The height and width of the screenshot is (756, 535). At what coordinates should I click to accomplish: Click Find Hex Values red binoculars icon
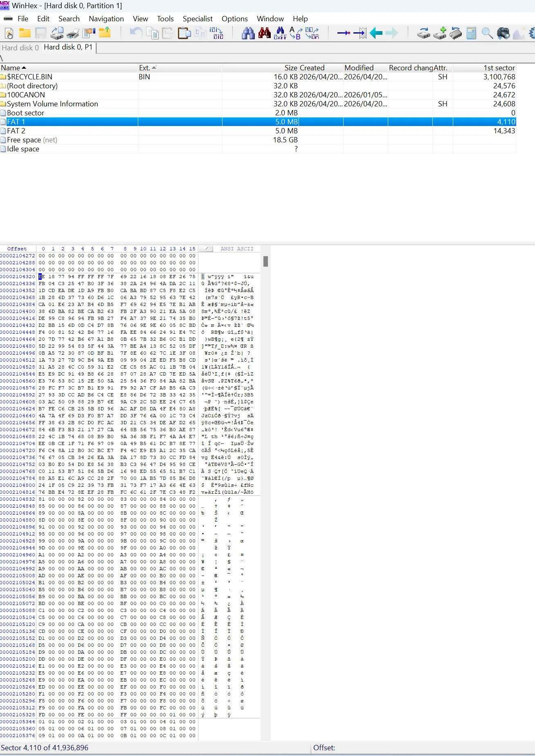pos(264,33)
